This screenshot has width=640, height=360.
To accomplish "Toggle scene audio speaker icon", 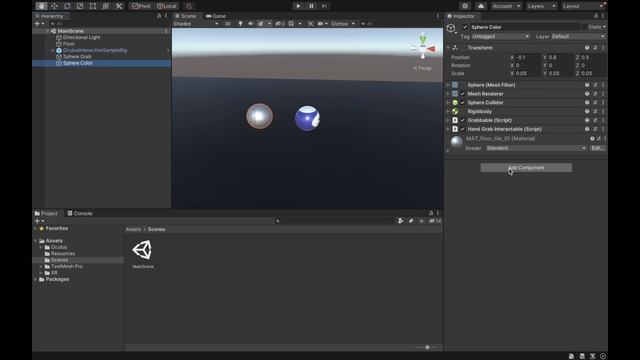I will [x=251, y=24].
